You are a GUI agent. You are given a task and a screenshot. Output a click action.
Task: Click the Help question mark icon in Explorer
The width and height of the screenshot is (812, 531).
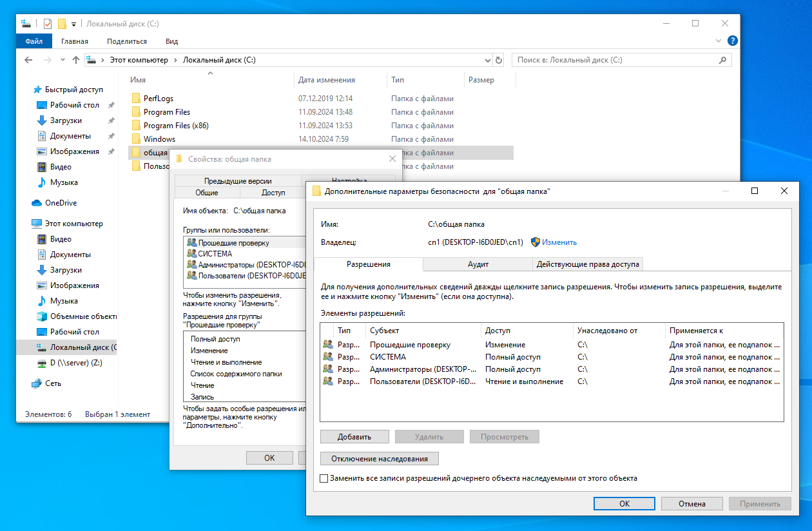click(732, 41)
